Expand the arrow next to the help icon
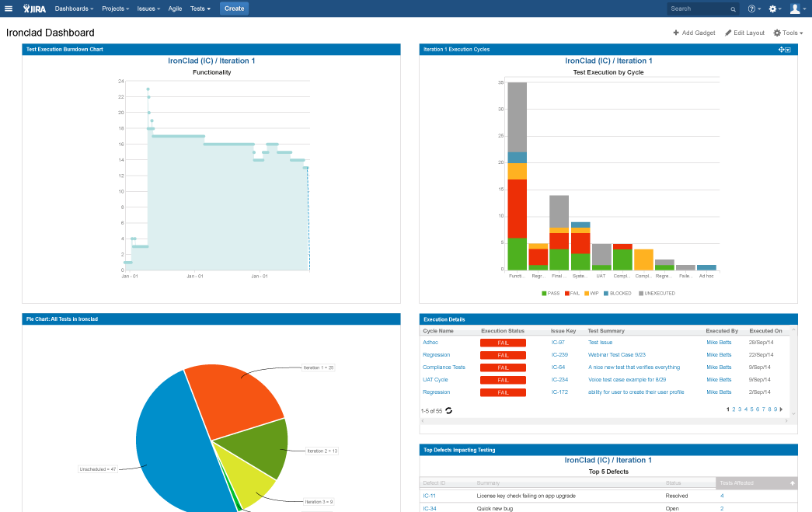Screen dimensions: 812x512 pos(759,9)
